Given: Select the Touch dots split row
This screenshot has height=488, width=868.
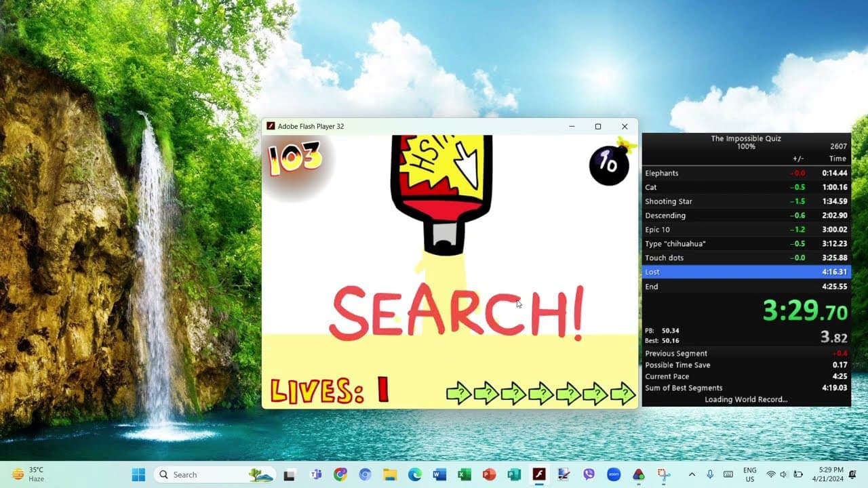Looking at the screenshot, I should 746,258.
